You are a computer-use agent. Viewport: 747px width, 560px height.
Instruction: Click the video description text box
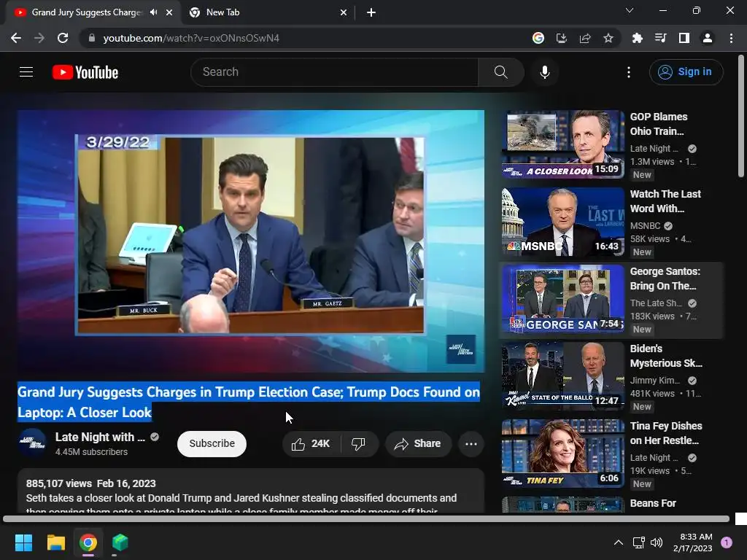(x=251, y=491)
